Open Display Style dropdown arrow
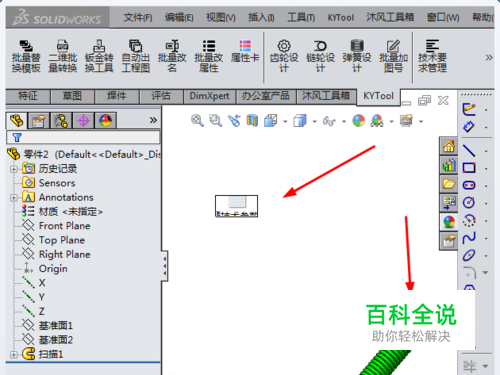Image resolution: width=500 pixels, height=375 pixels. click(314, 122)
